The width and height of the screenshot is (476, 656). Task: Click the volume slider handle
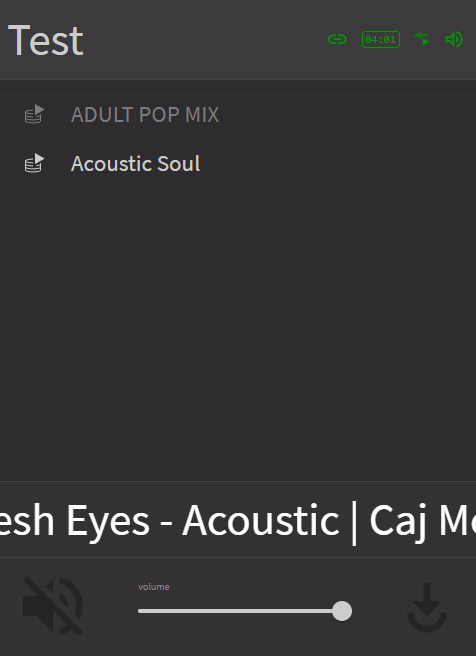(342, 611)
